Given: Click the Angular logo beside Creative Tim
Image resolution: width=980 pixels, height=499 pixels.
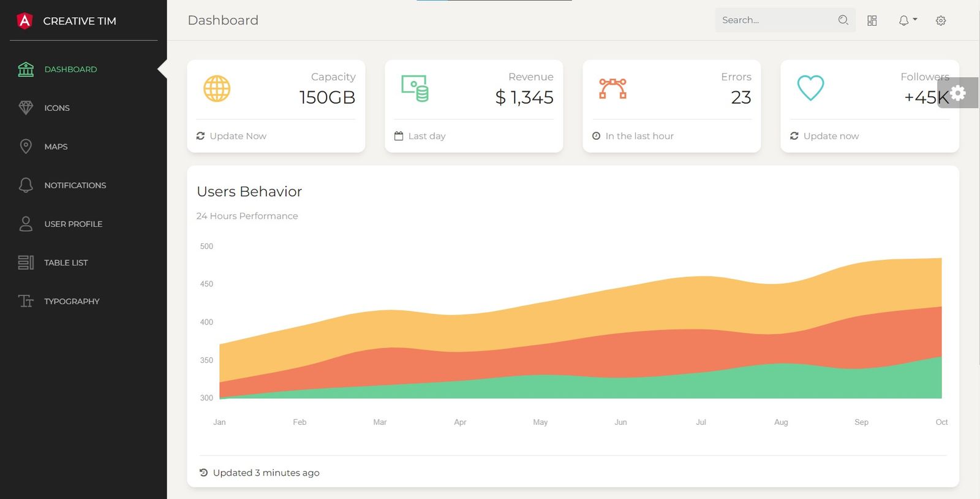Looking at the screenshot, I should pyautogui.click(x=24, y=21).
